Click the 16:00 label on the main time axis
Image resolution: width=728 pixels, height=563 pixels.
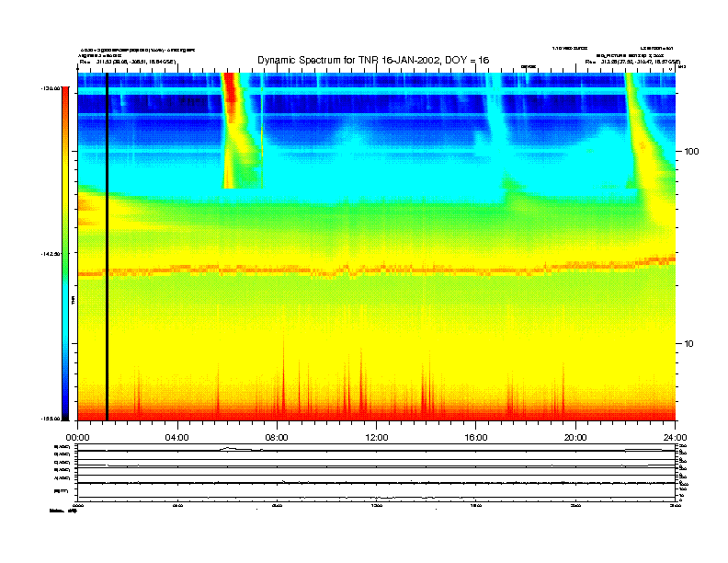click(476, 438)
